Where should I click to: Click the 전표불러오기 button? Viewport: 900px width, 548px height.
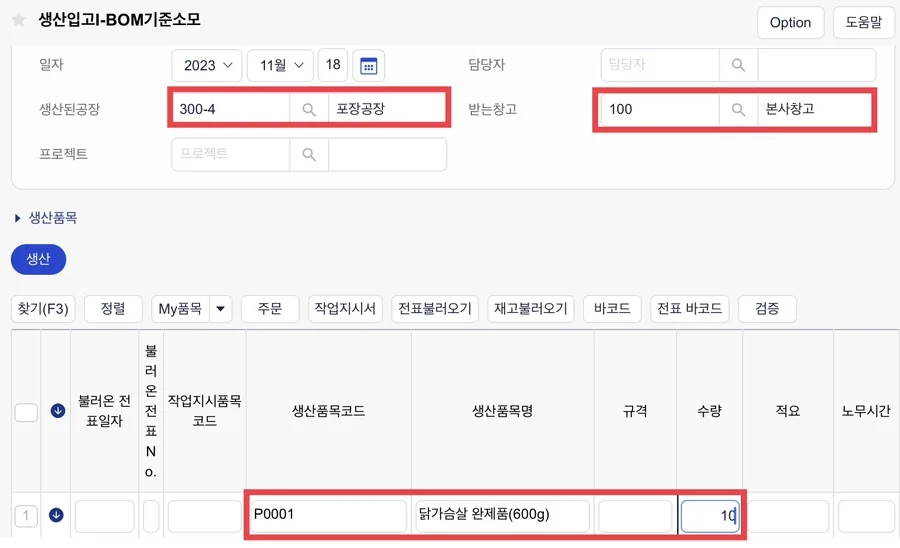coord(435,309)
